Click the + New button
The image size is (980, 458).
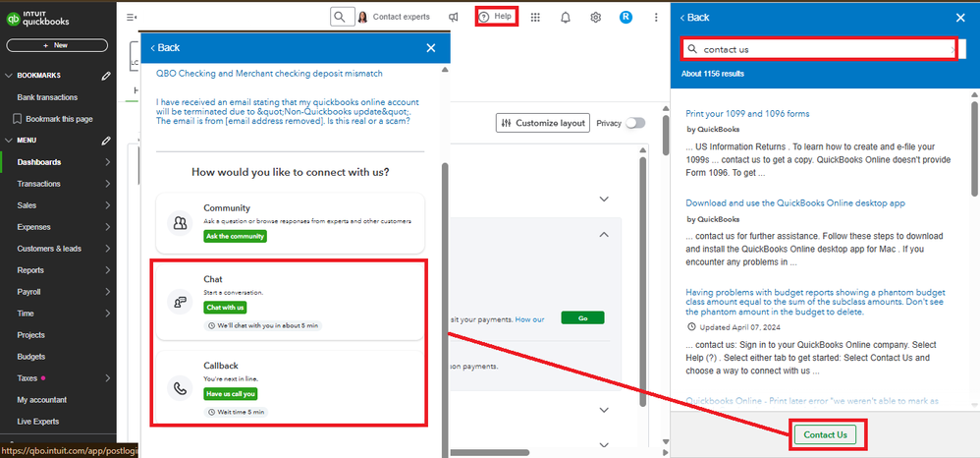point(57,45)
